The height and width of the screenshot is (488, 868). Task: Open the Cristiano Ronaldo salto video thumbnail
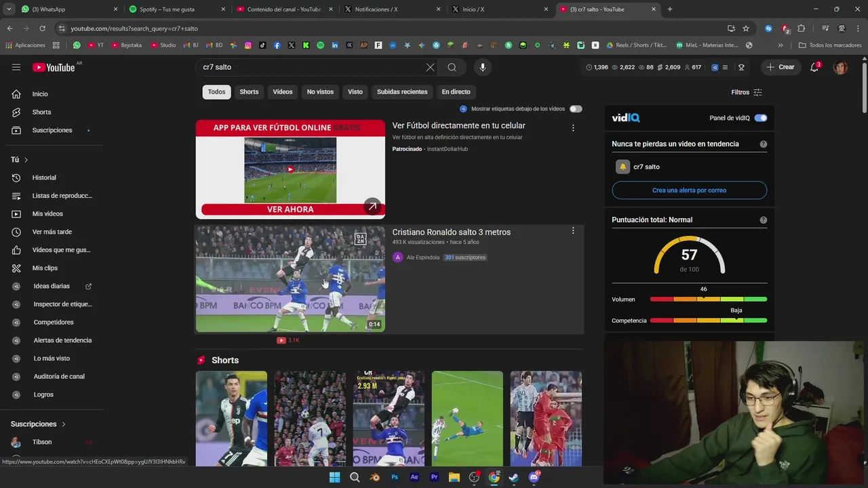tap(290, 279)
